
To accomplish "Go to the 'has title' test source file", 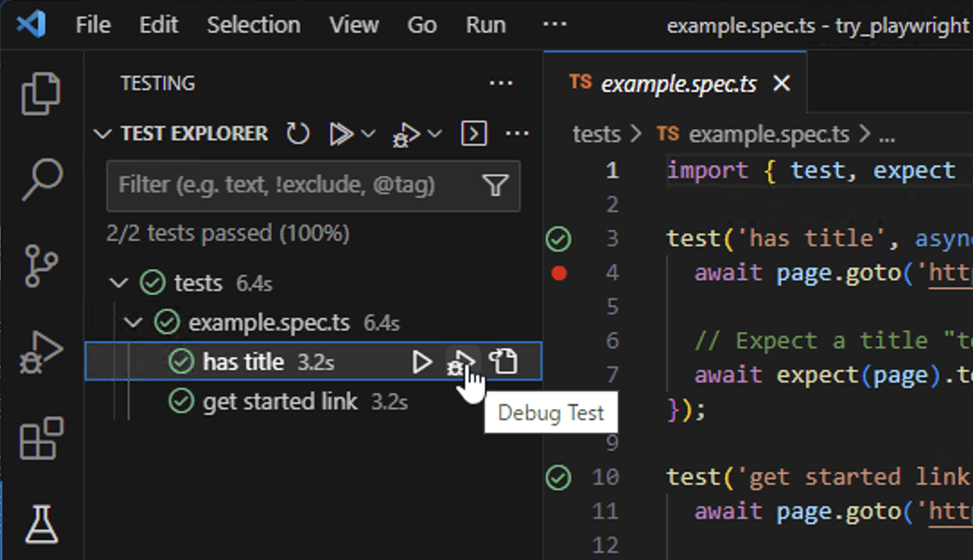I will pyautogui.click(x=504, y=362).
